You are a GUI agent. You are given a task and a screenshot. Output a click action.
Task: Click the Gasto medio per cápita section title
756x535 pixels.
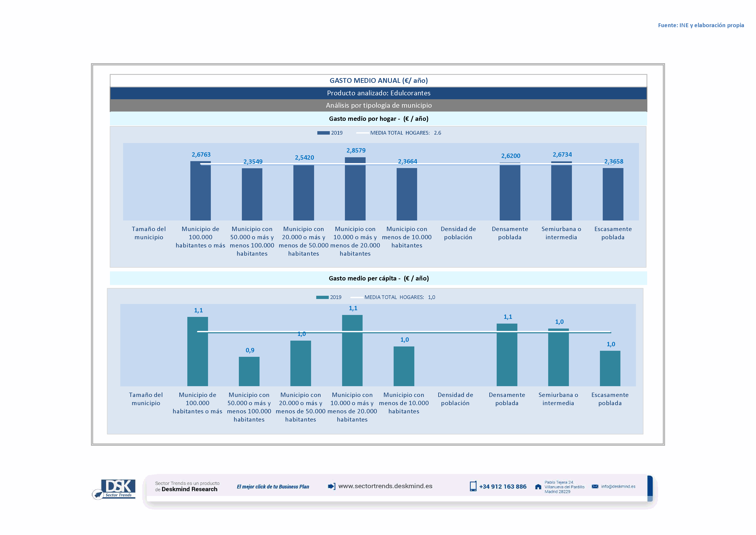tap(378, 278)
